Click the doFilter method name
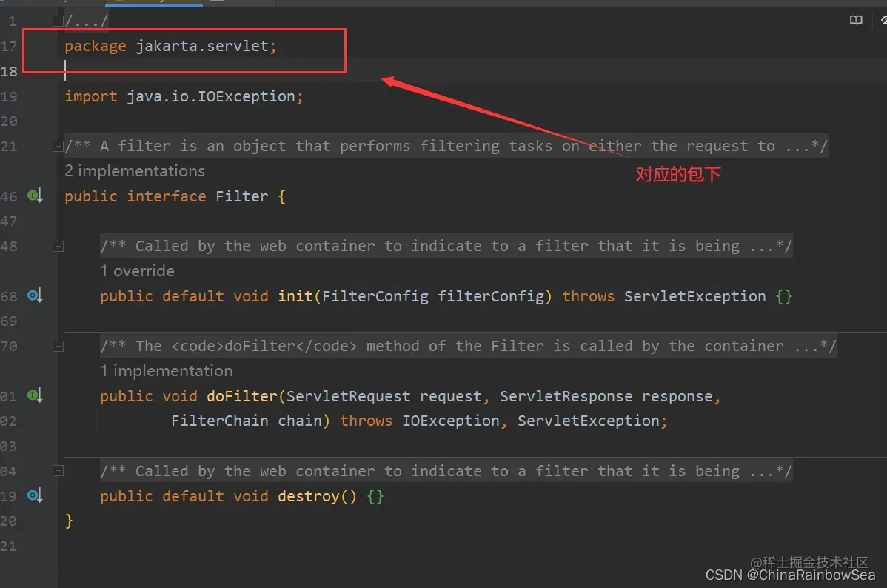 pyautogui.click(x=242, y=396)
